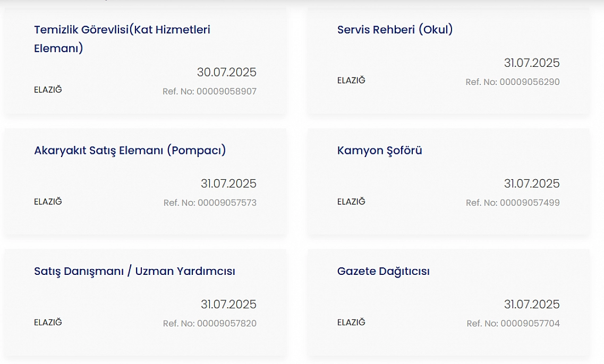The height and width of the screenshot is (364, 604).
Task: Click Satış Danışmanı / Uzman Yardımcısı title
Action: click(134, 271)
